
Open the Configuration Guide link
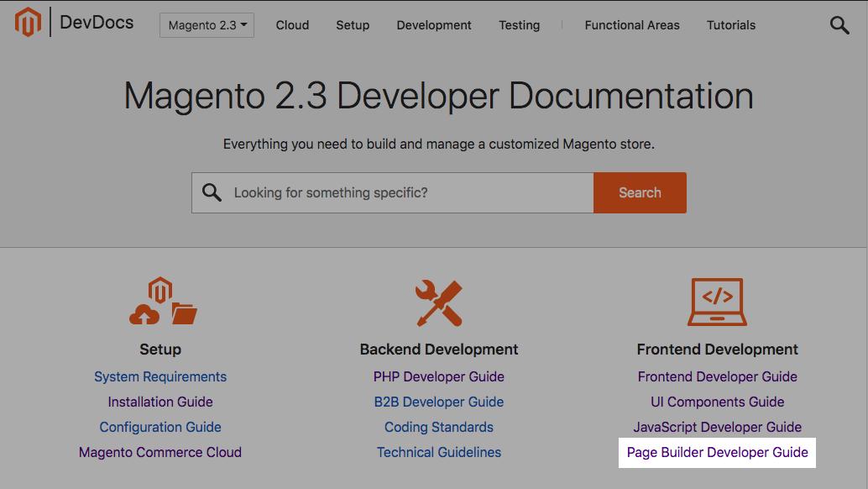[x=160, y=427]
